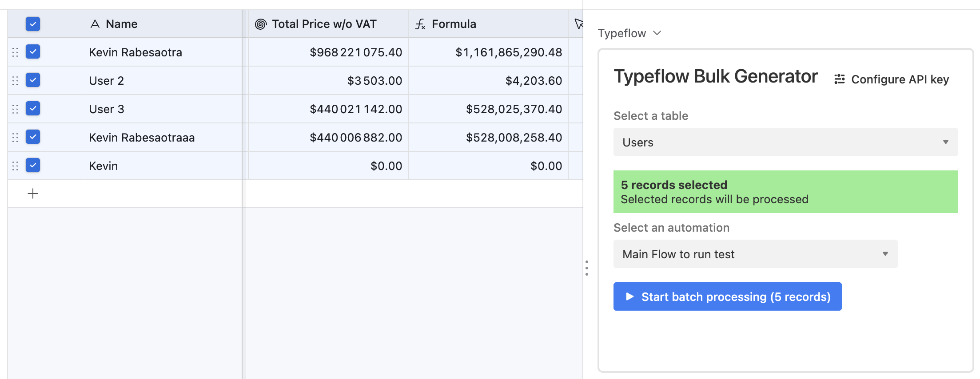Uncheck the last Kevin row checkbox
Viewport: 980px width, 379px height.
click(33, 166)
